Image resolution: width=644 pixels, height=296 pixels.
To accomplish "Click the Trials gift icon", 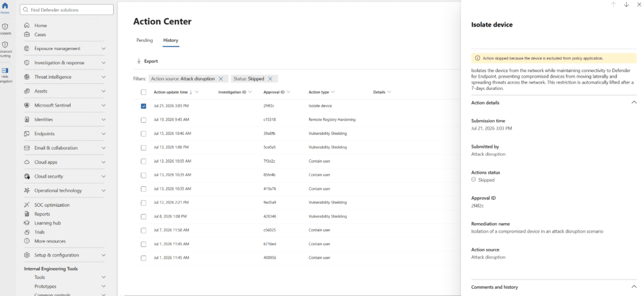I will pyautogui.click(x=27, y=232).
